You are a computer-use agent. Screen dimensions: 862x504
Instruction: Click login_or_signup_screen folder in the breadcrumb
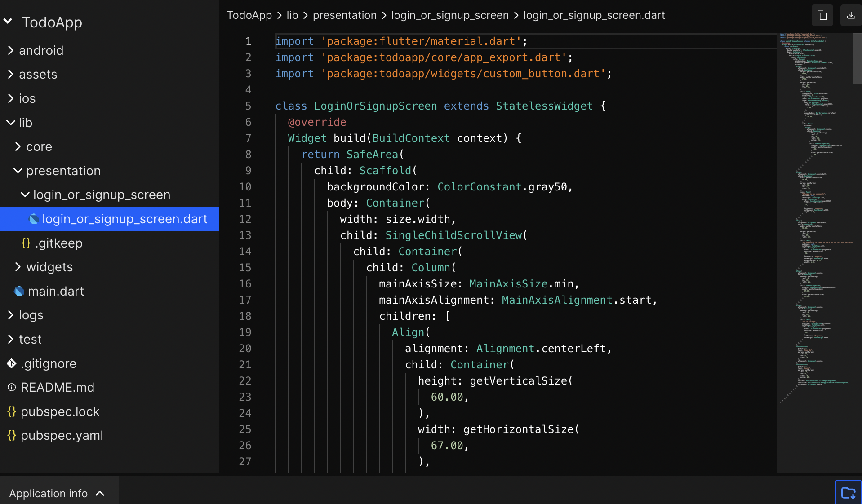[x=450, y=15]
